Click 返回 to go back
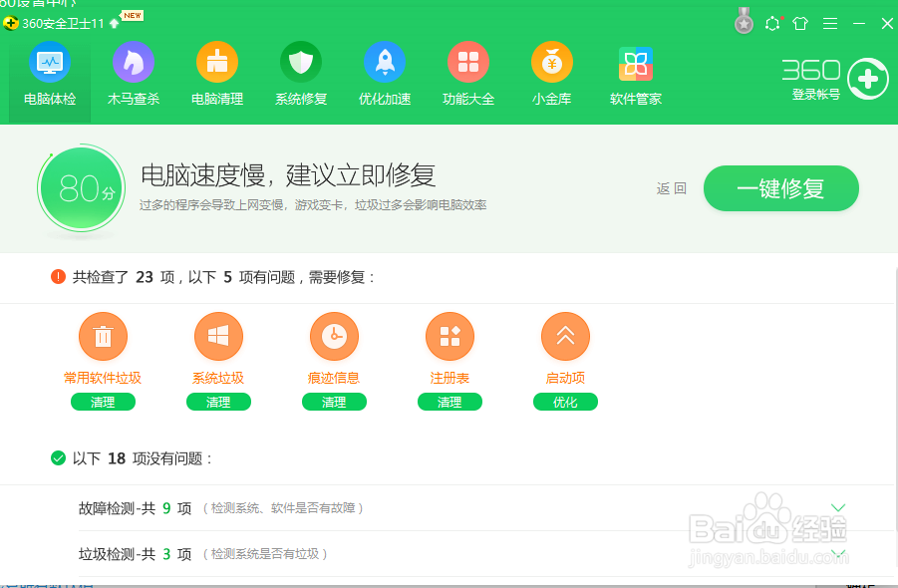 (x=671, y=188)
